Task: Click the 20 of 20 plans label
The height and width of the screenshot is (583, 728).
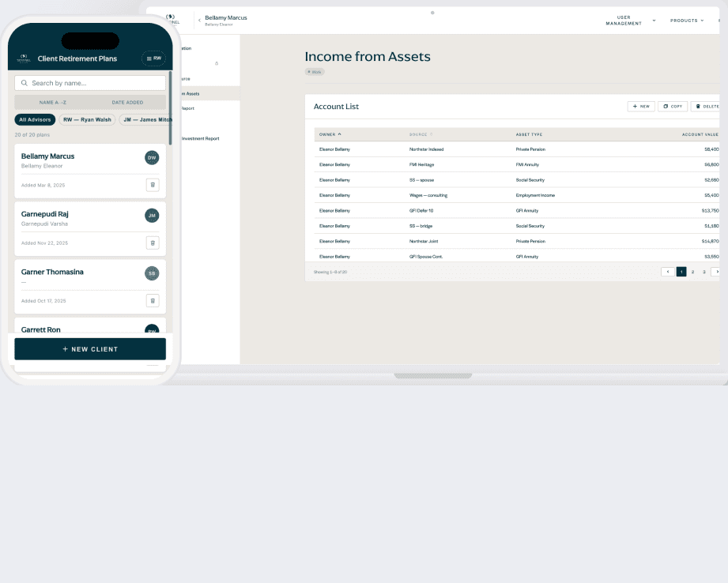Action: (x=32, y=134)
